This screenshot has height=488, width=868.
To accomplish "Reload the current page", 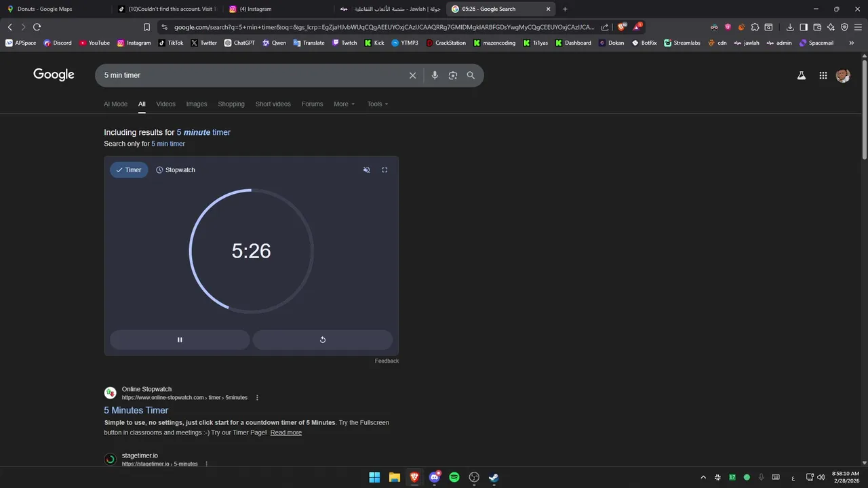I will coord(37,27).
